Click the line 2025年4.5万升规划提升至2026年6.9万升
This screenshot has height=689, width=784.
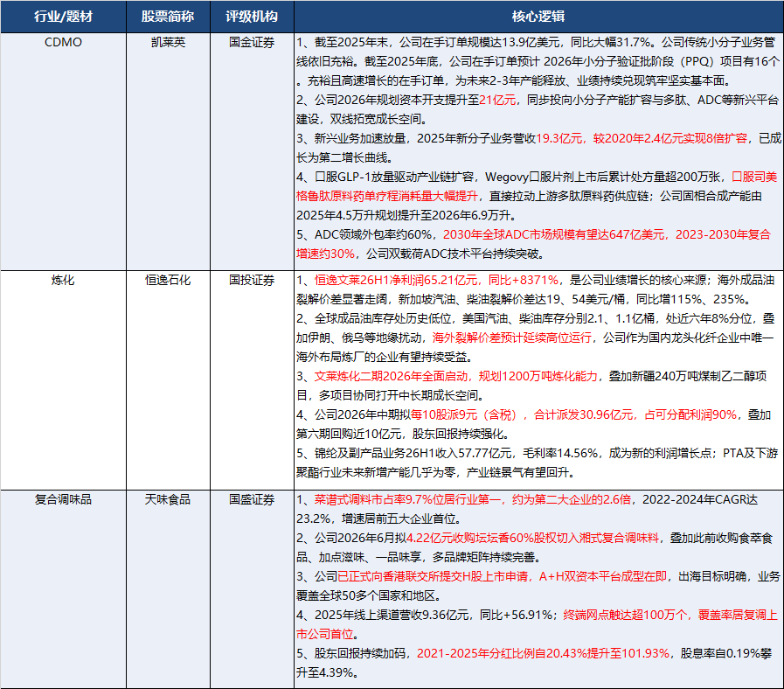point(406,216)
